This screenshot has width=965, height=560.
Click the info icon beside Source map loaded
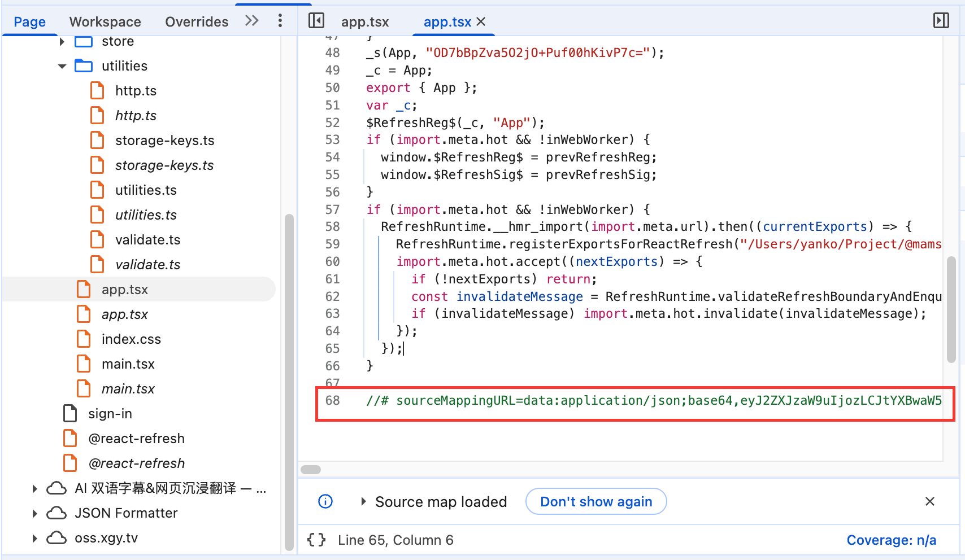[325, 501]
